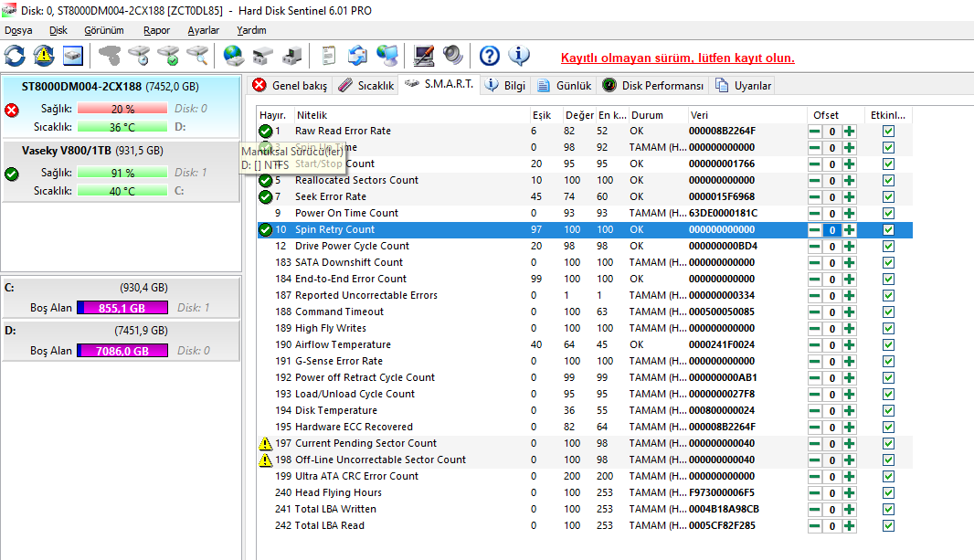Open help via the question mark icon
This screenshot has width=974, height=560.
click(490, 56)
